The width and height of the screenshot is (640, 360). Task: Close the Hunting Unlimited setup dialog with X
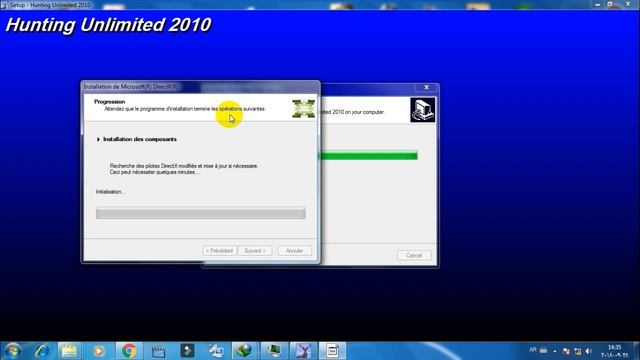tap(427, 87)
